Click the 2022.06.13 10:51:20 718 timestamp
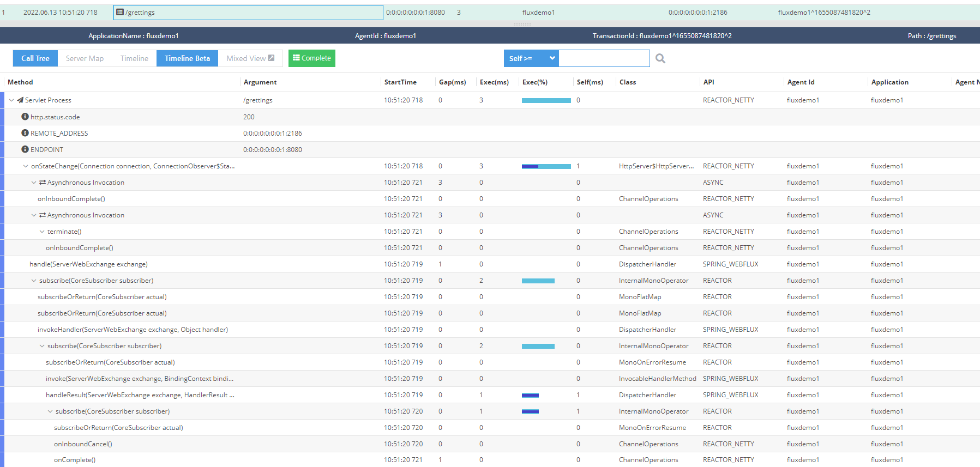 [x=61, y=13]
